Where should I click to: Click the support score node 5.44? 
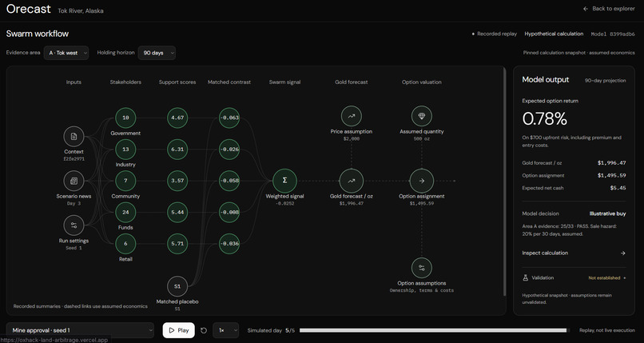tap(177, 213)
